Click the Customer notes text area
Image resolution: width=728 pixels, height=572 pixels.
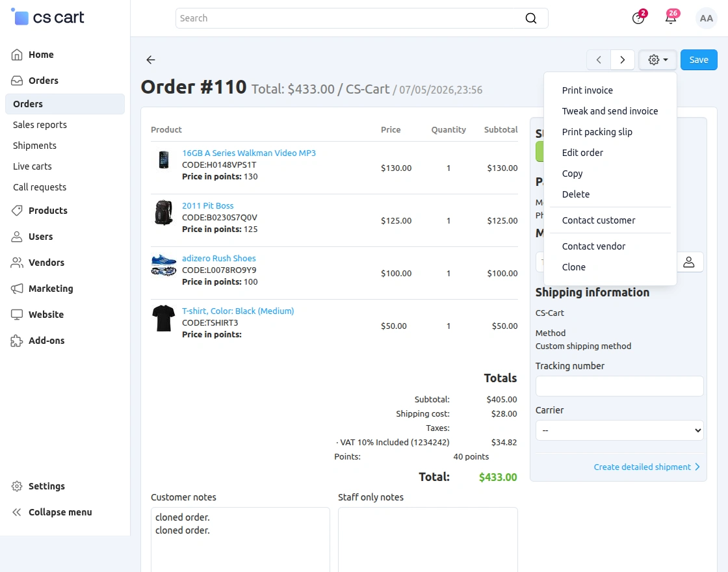click(240, 539)
